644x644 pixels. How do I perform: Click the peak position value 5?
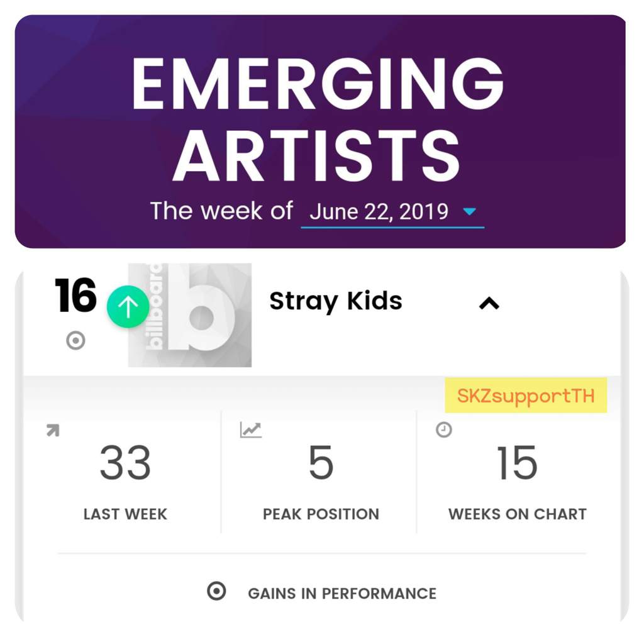click(x=321, y=463)
